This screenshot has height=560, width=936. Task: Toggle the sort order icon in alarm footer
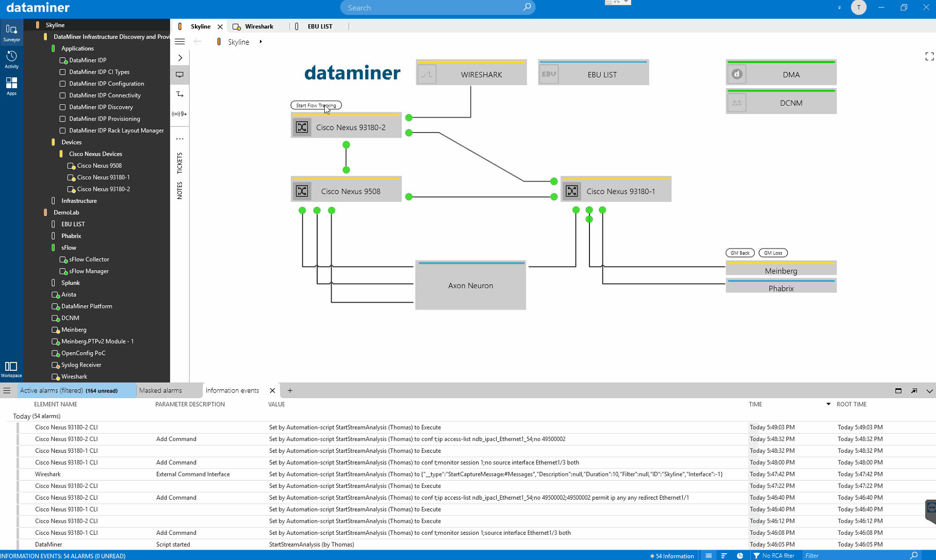724,555
